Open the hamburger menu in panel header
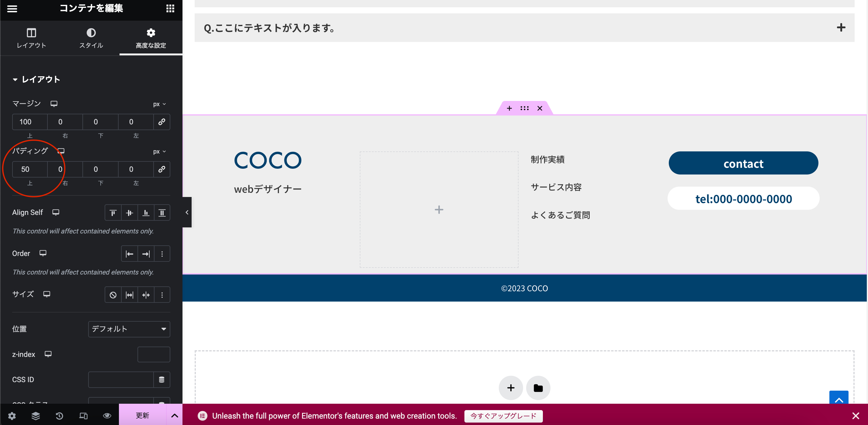 (x=12, y=9)
